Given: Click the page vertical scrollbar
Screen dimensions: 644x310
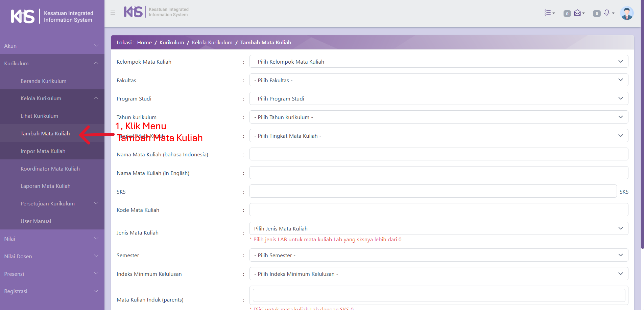Looking at the screenshot, I should click(x=642, y=135).
